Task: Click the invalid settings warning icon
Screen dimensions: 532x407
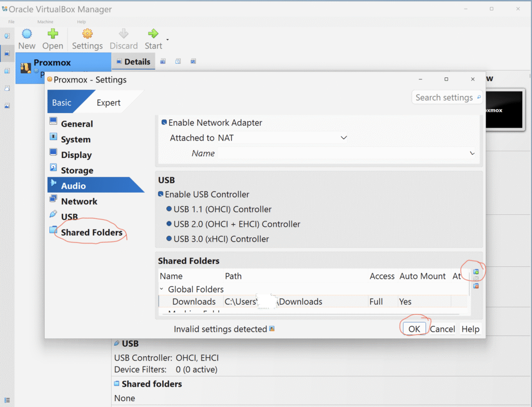Action: (271, 329)
